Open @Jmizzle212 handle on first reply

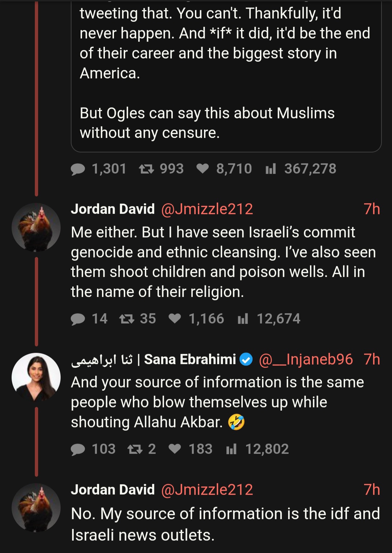click(x=207, y=209)
